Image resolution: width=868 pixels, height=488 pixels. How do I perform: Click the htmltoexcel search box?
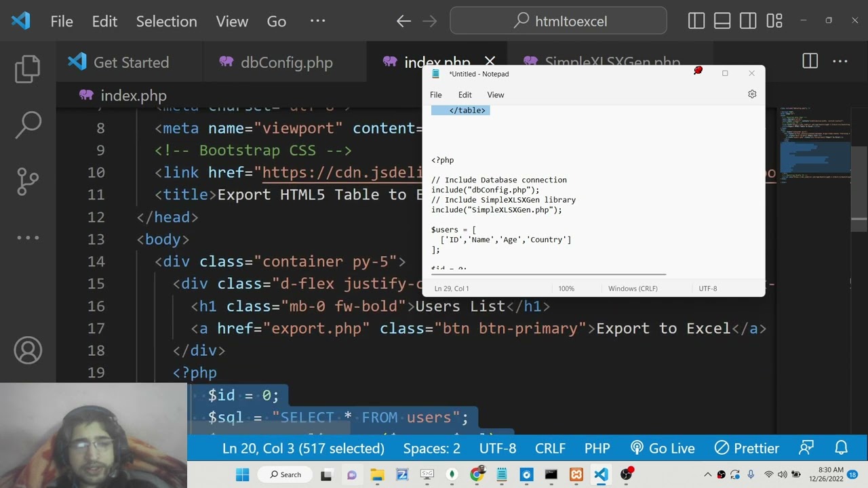558,21
